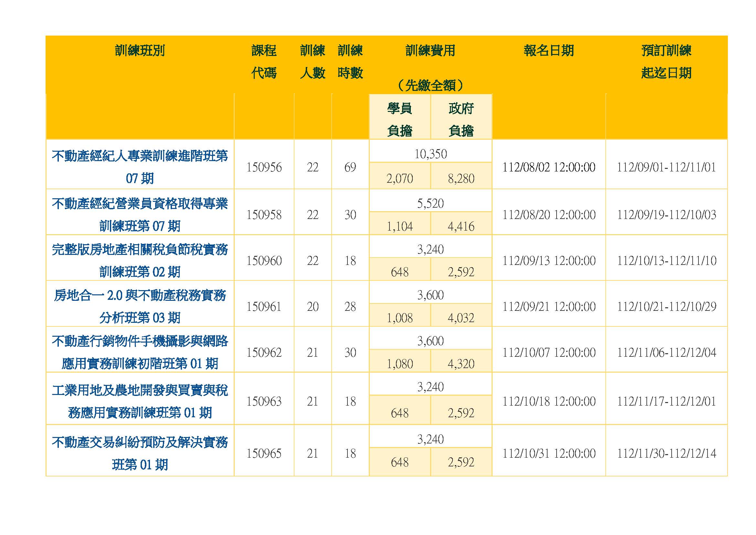Image resolution: width=756 pixels, height=535 pixels.
Task: Click training period 112/10/13-112/11/10
Action: pos(666,261)
